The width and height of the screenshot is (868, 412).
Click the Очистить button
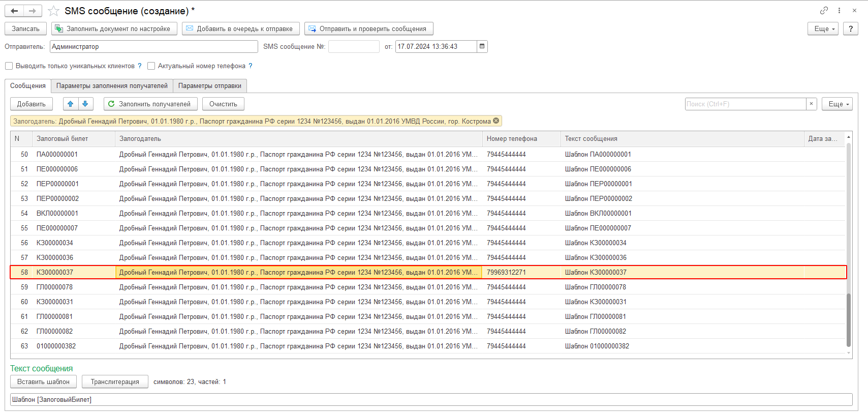(x=223, y=104)
